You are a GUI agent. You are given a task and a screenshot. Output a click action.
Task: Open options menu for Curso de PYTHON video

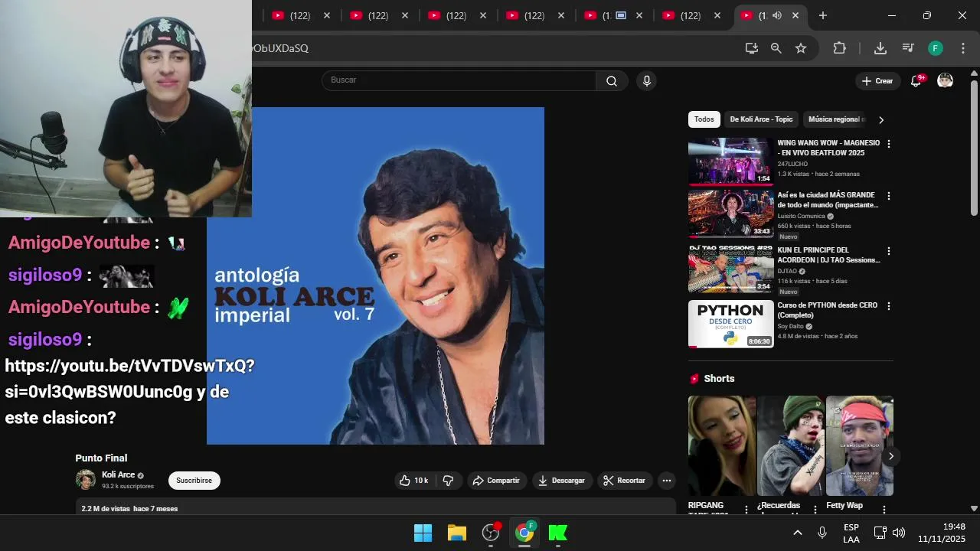[889, 306]
